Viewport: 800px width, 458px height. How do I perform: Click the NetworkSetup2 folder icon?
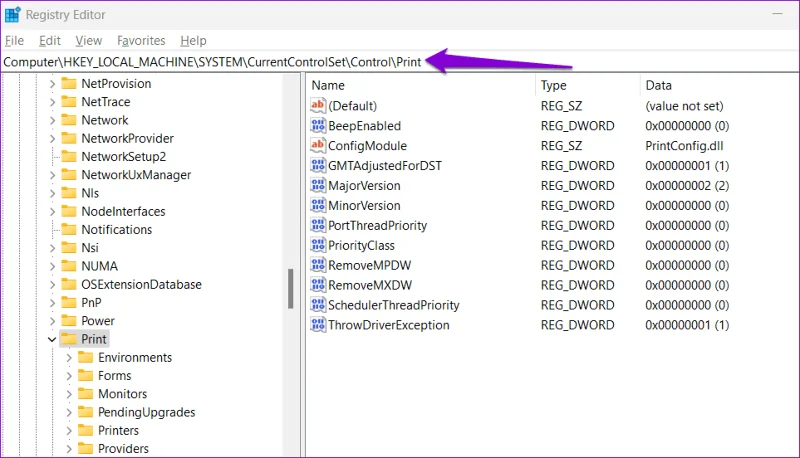(x=68, y=157)
